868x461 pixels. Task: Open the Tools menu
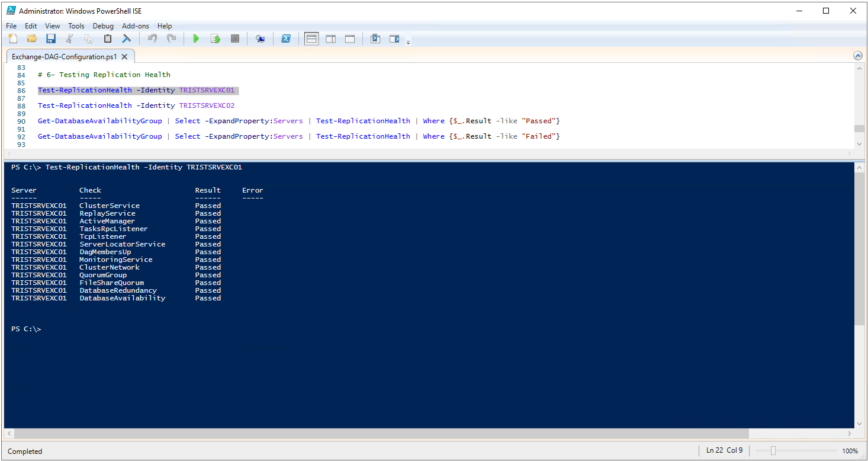click(76, 26)
